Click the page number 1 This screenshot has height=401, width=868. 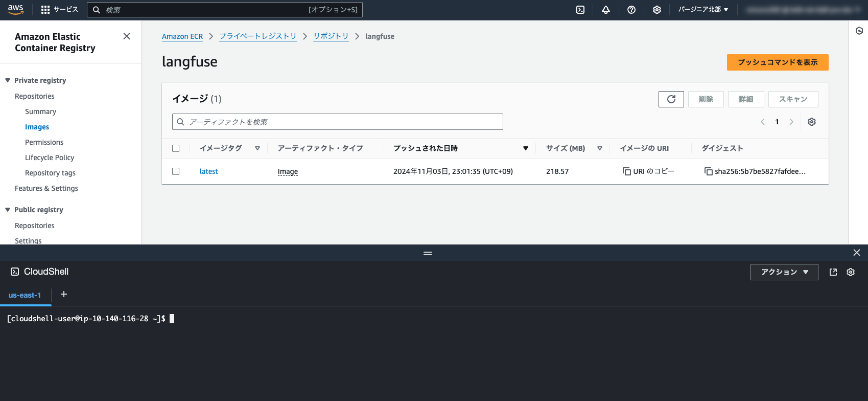coord(777,122)
